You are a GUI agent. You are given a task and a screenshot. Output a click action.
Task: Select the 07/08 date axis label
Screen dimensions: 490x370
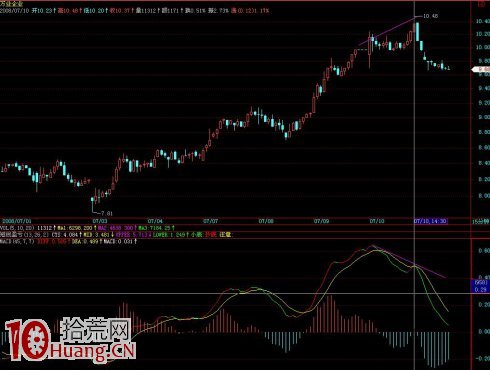[x=266, y=221]
